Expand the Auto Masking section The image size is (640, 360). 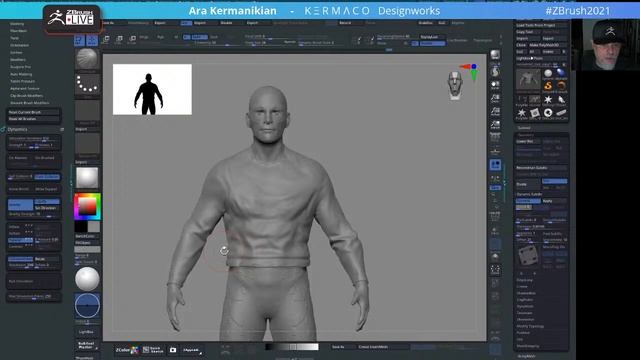[21, 74]
